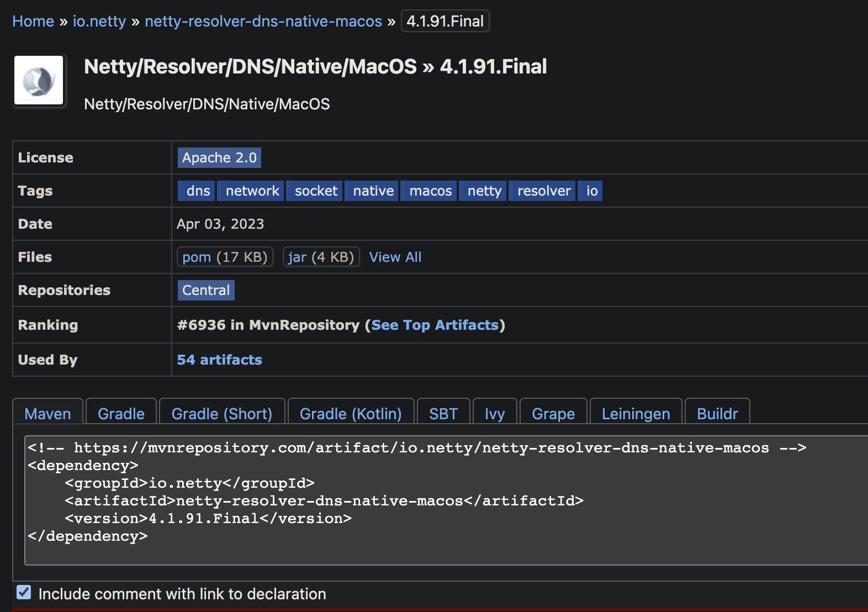
Task: Download the jar (4 KB) file
Action: pyautogui.click(x=321, y=257)
